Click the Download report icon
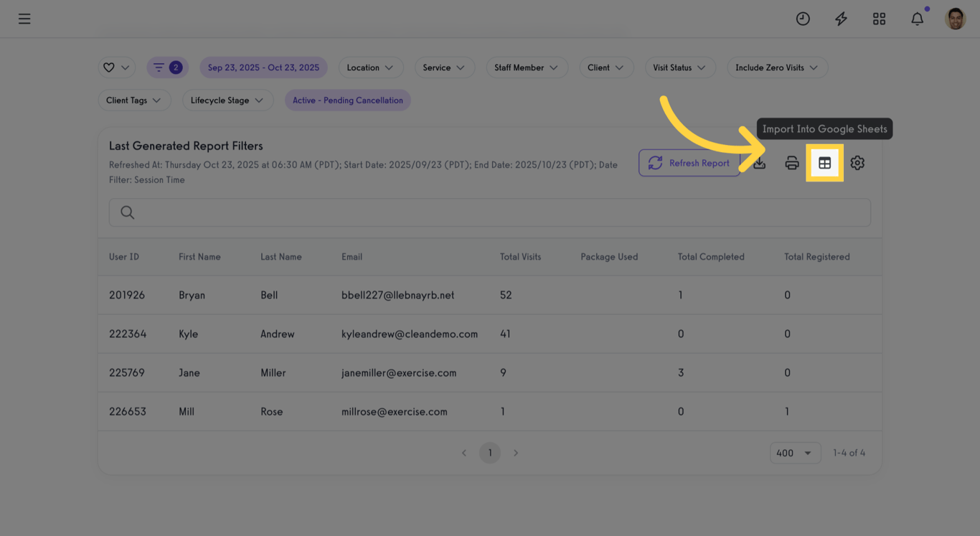980x536 pixels. [759, 163]
